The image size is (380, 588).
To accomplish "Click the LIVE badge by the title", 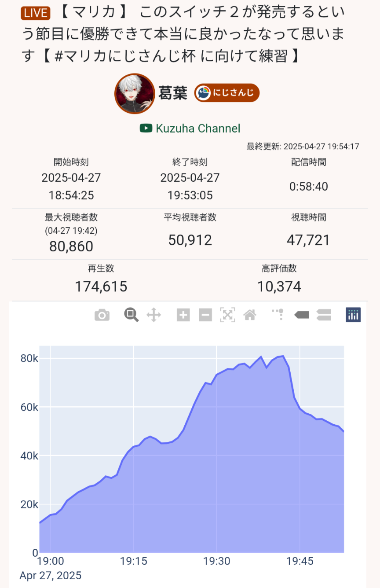I will point(35,13).
